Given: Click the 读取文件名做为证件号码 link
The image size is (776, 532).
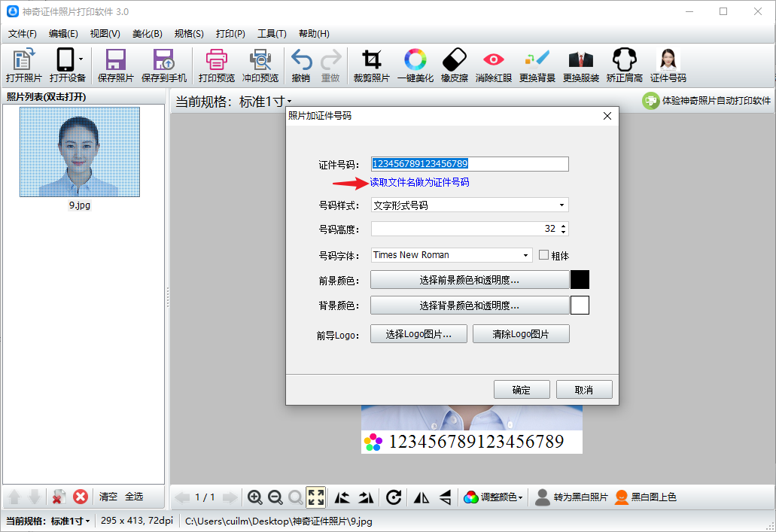Looking at the screenshot, I should point(419,183).
